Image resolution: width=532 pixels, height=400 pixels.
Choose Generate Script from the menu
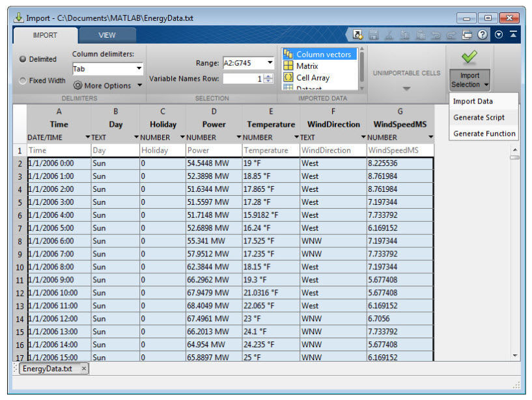point(479,118)
